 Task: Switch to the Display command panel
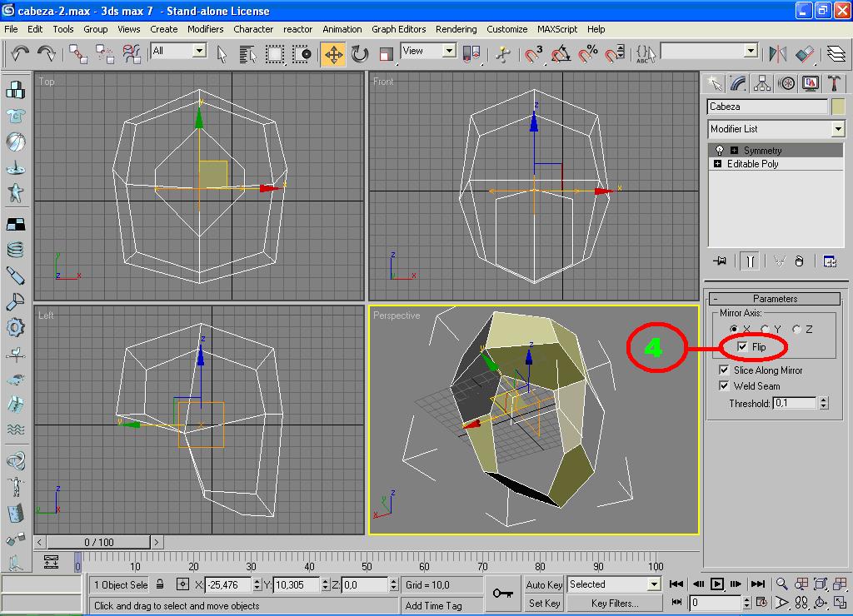pos(810,83)
